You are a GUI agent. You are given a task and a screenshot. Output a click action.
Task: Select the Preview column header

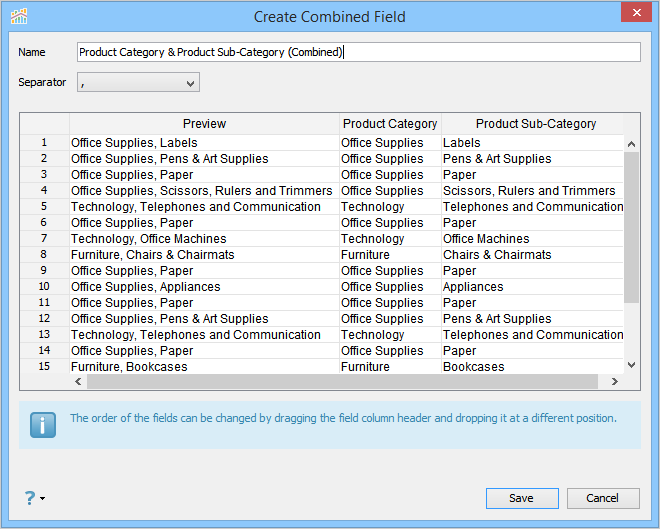pyautogui.click(x=204, y=124)
